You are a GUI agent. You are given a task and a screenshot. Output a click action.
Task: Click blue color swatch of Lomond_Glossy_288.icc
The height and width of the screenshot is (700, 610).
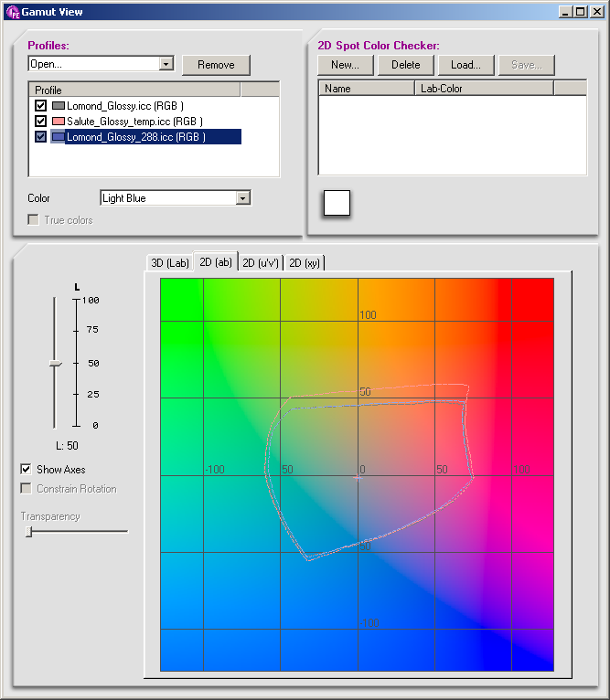(59, 136)
